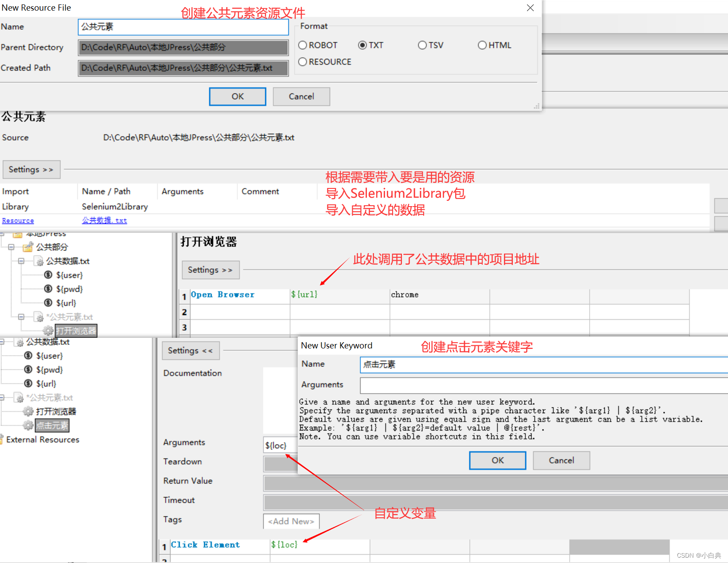The image size is (728, 563).
Task: Click Library cell in Import table
Action: 16,207
